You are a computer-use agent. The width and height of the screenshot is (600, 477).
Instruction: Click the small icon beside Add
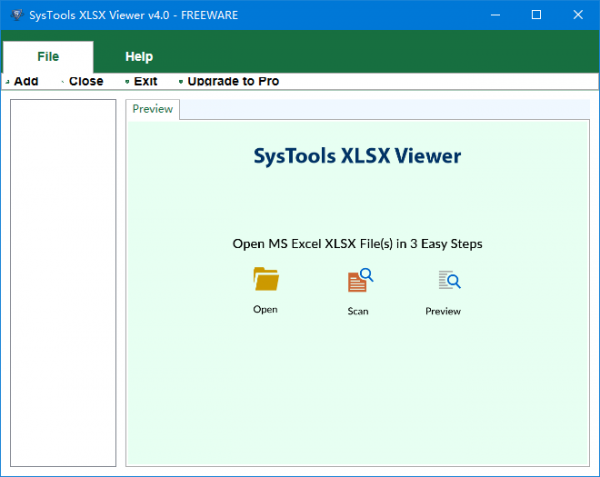(x=7, y=82)
